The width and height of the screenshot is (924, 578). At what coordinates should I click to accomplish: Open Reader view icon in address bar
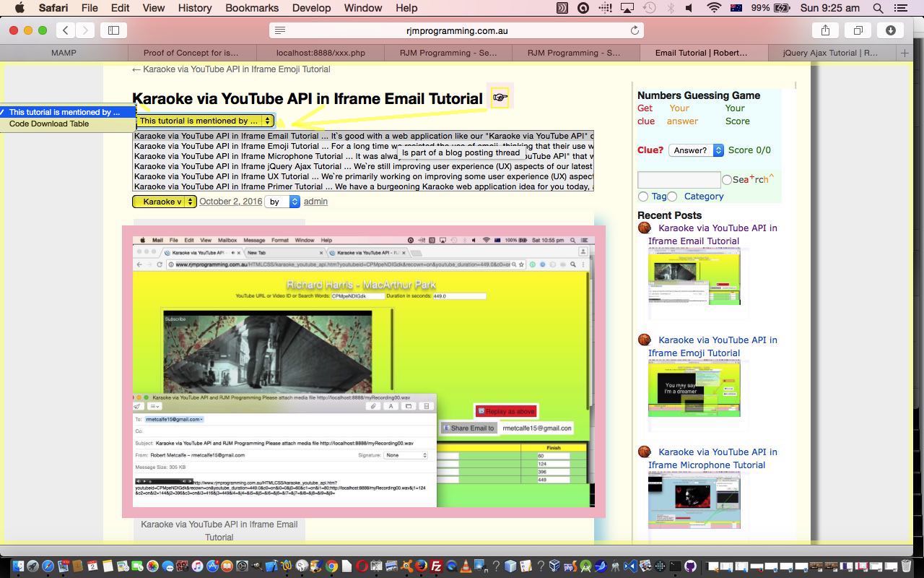click(281, 30)
